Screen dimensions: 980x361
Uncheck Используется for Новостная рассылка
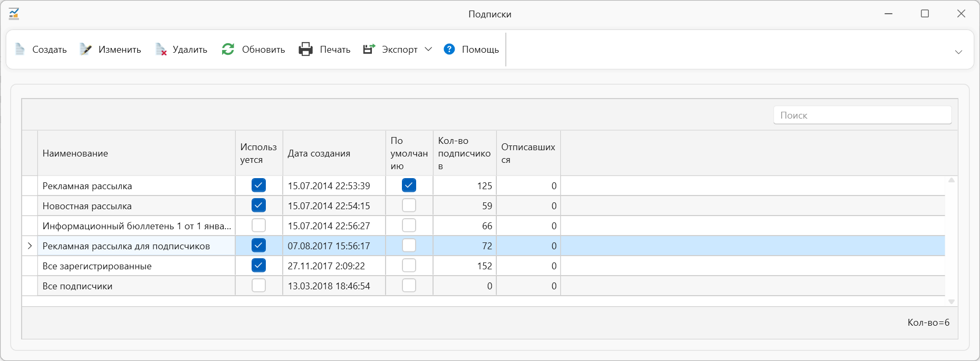pyautogui.click(x=258, y=205)
